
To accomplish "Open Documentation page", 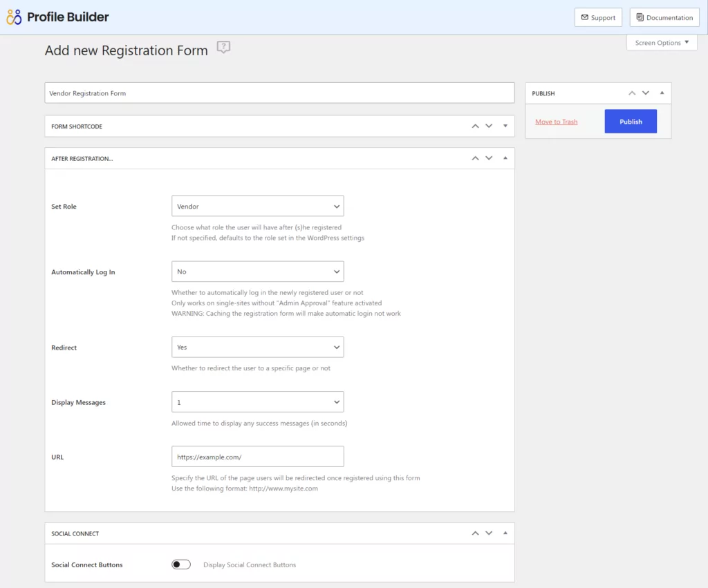I will pyautogui.click(x=664, y=17).
